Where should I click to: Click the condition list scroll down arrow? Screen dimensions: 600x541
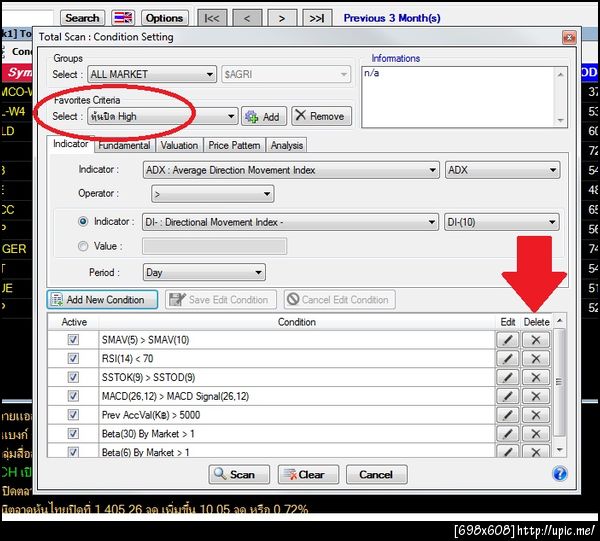click(559, 450)
